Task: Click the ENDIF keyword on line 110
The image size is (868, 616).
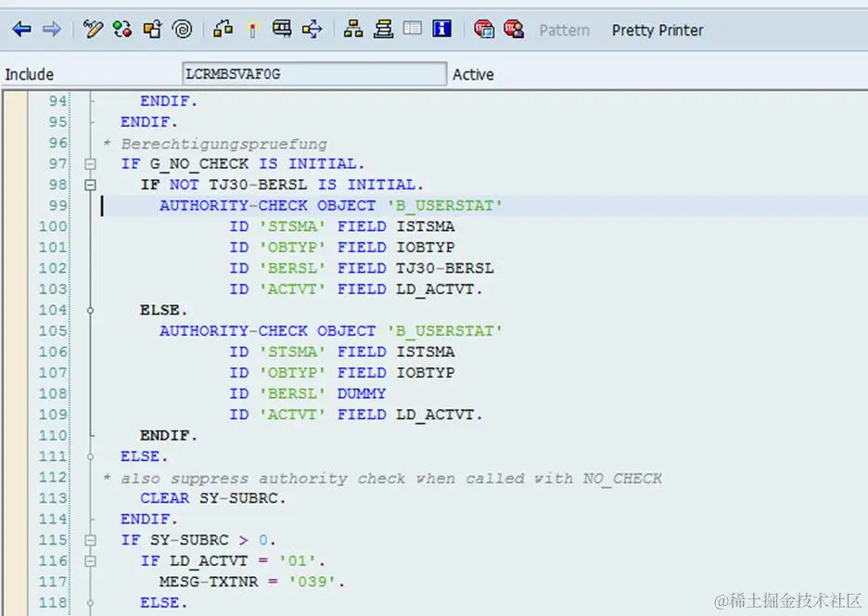Action: [164, 435]
